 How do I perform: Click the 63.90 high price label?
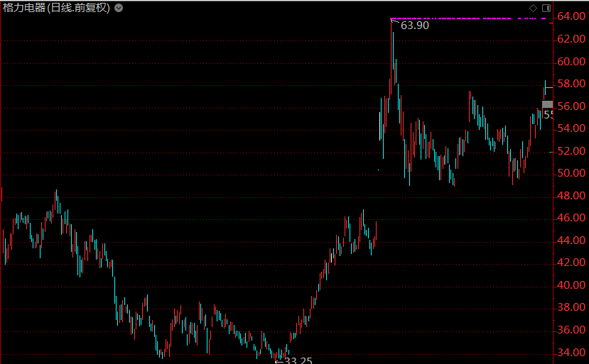click(415, 25)
